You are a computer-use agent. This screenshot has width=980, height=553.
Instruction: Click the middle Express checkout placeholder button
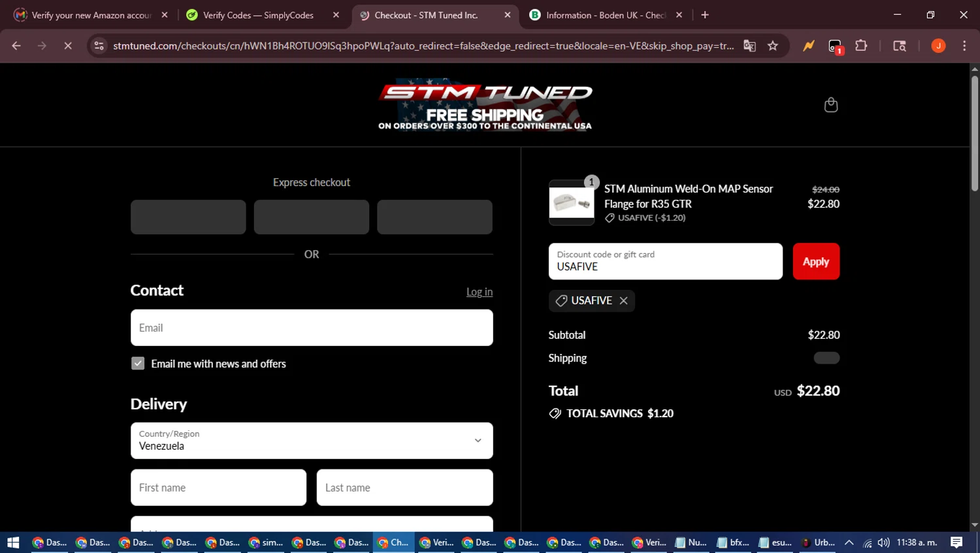point(311,217)
